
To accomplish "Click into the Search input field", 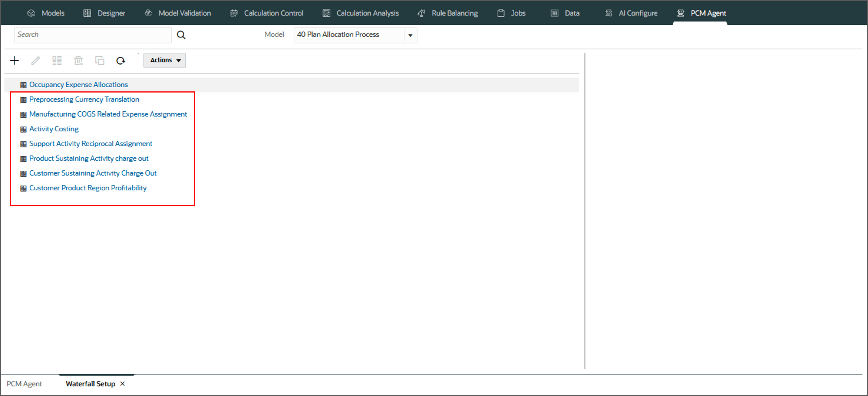I will [x=93, y=35].
